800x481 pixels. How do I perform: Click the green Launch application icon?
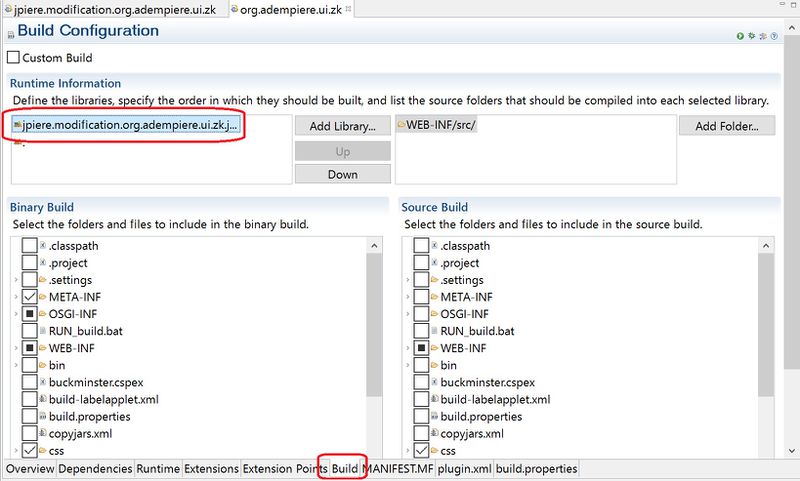pos(741,36)
